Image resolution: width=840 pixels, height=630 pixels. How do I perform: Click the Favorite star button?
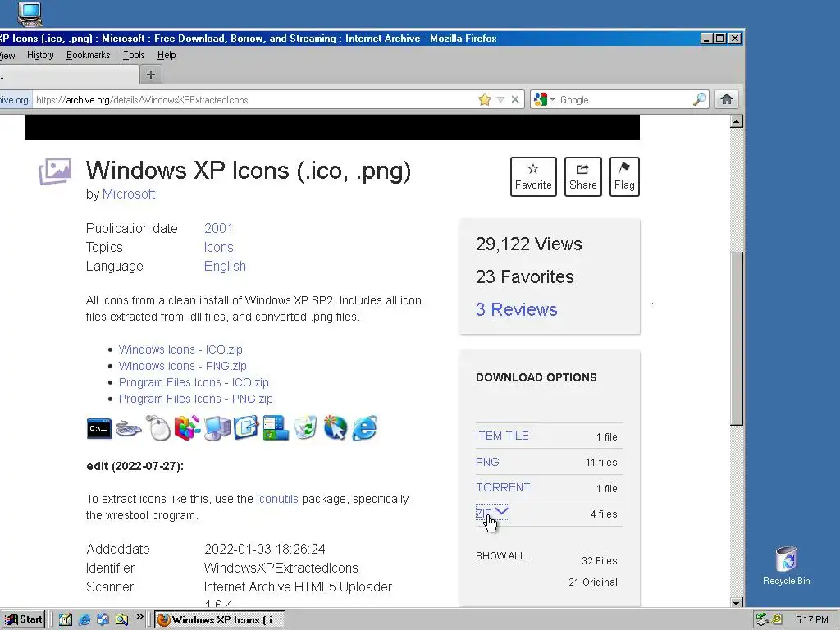click(x=533, y=177)
